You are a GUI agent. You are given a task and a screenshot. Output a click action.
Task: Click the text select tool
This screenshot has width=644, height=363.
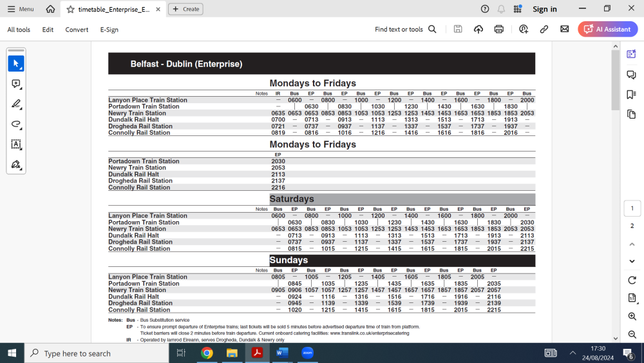pyautogui.click(x=16, y=144)
